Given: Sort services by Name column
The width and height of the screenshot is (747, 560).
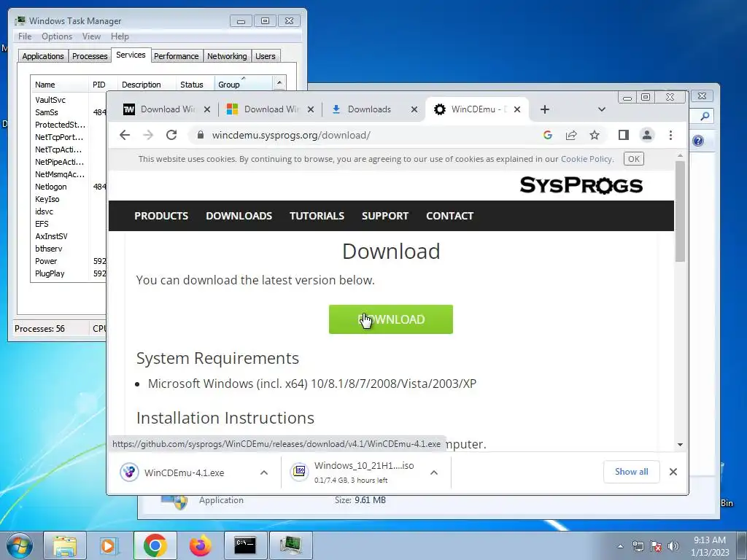Looking at the screenshot, I should tap(59, 85).
